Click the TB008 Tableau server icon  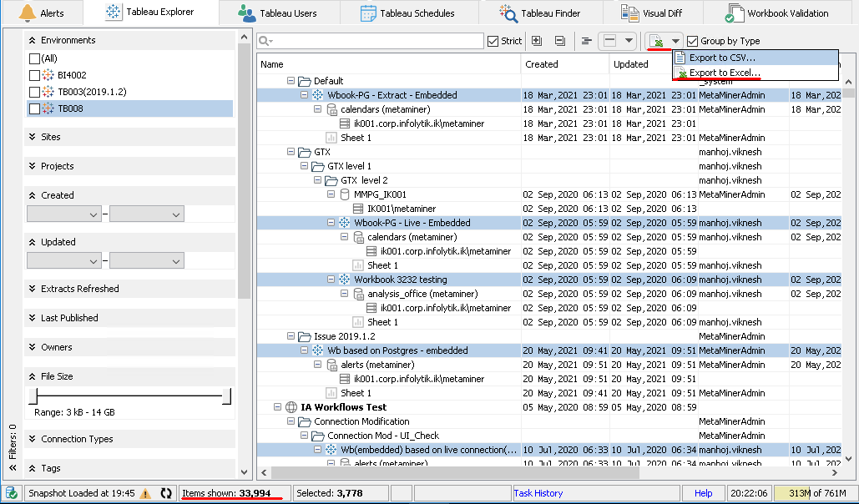(48, 108)
